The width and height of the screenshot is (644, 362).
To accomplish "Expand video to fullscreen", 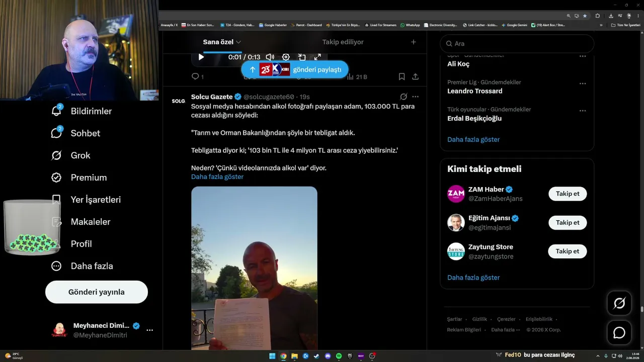I will (317, 57).
